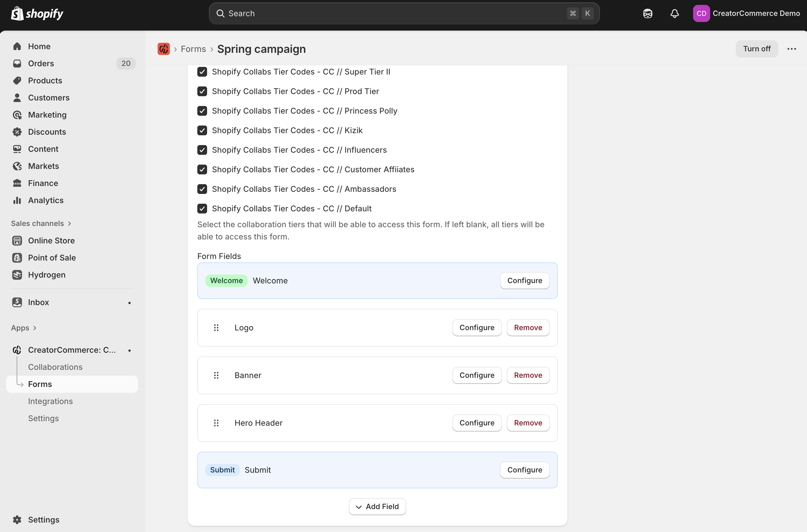Click the Discounts icon in sidebar
Screen dimensions: 807x532
click(17, 132)
